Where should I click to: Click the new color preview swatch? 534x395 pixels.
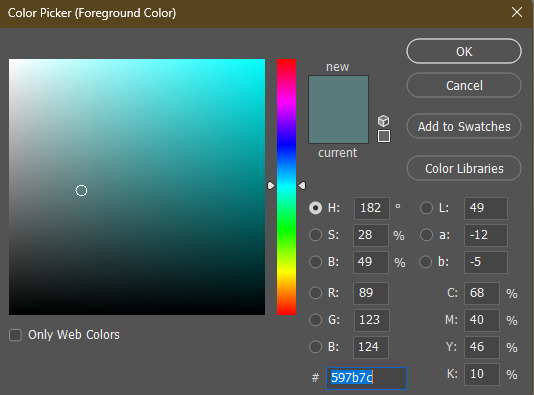(338, 92)
